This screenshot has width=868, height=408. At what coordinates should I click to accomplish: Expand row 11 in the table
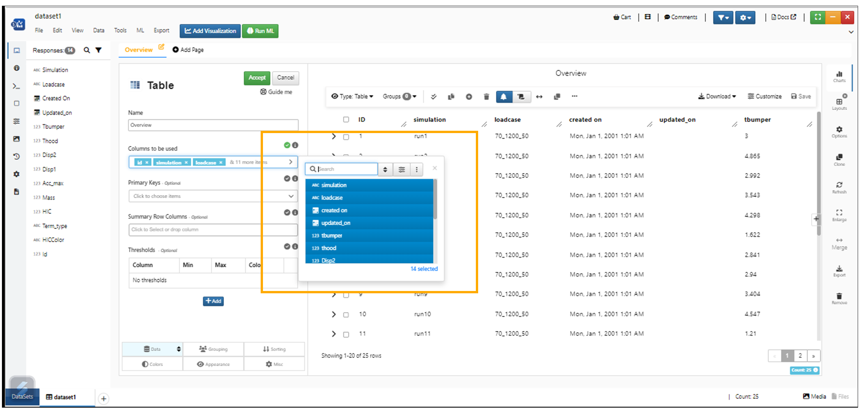334,334
